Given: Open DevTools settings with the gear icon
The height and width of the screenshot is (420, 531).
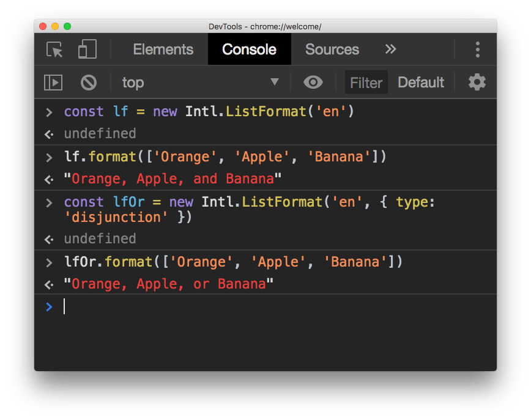Looking at the screenshot, I should [477, 82].
